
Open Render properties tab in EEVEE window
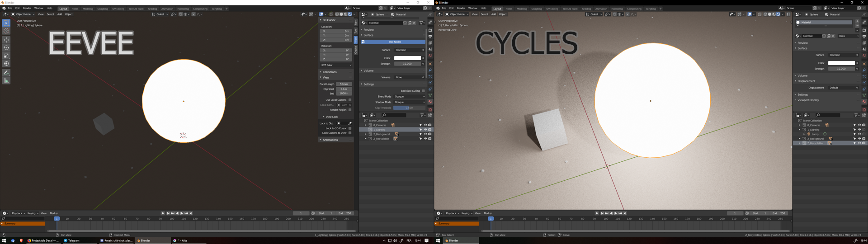coord(430,30)
